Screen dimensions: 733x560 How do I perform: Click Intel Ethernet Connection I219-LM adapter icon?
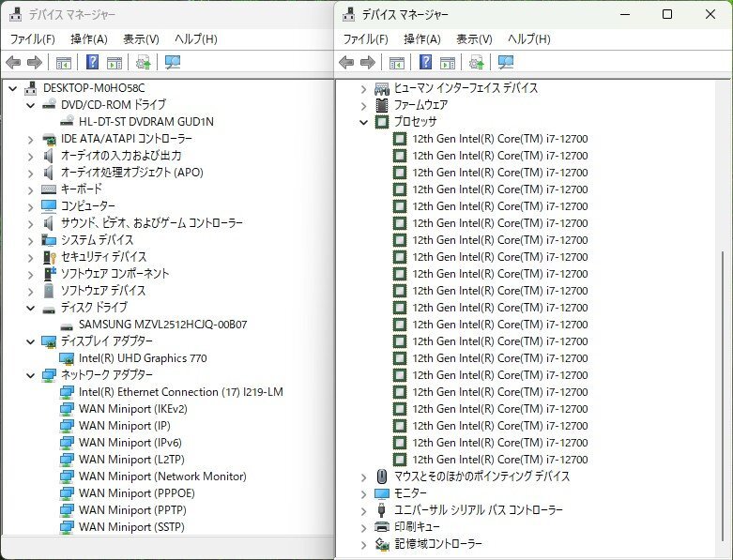(67, 392)
